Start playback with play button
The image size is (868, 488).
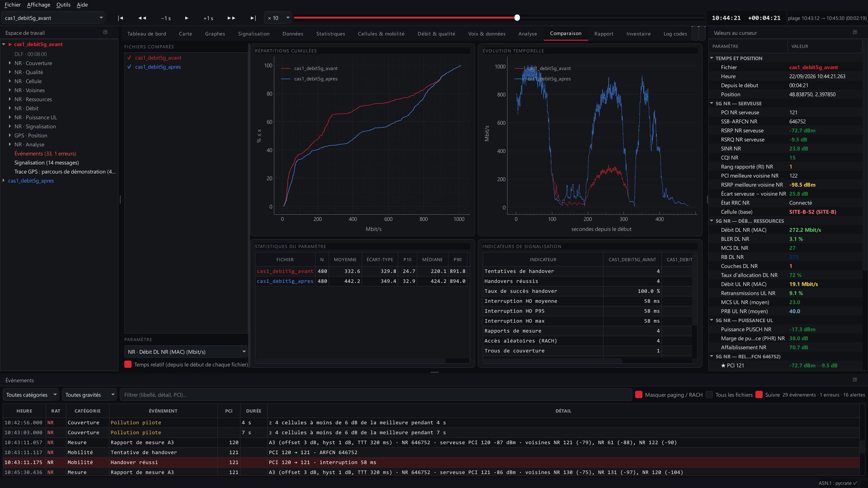pyautogui.click(x=186, y=18)
